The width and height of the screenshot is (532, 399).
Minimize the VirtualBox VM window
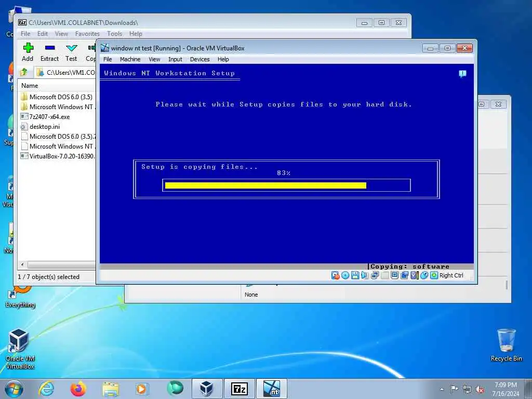[x=430, y=48]
